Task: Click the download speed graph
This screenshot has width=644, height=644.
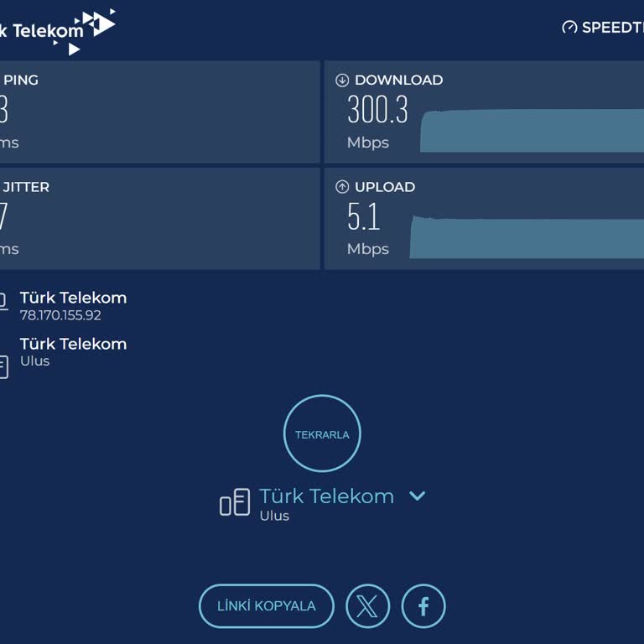Action: (x=532, y=131)
